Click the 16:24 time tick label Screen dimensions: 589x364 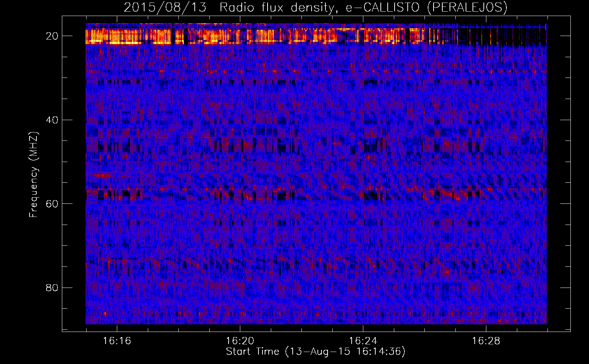click(363, 341)
